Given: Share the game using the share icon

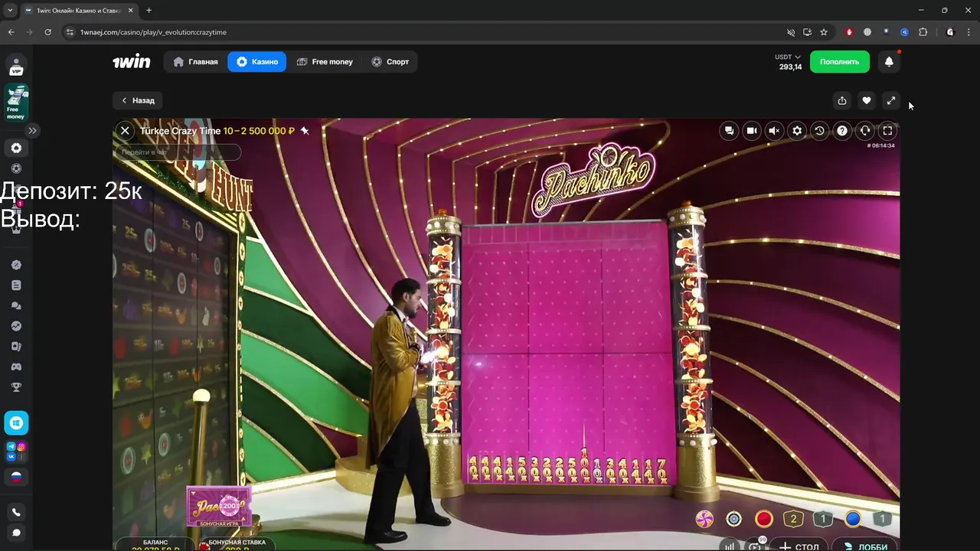Looking at the screenshot, I should (842, 100).
